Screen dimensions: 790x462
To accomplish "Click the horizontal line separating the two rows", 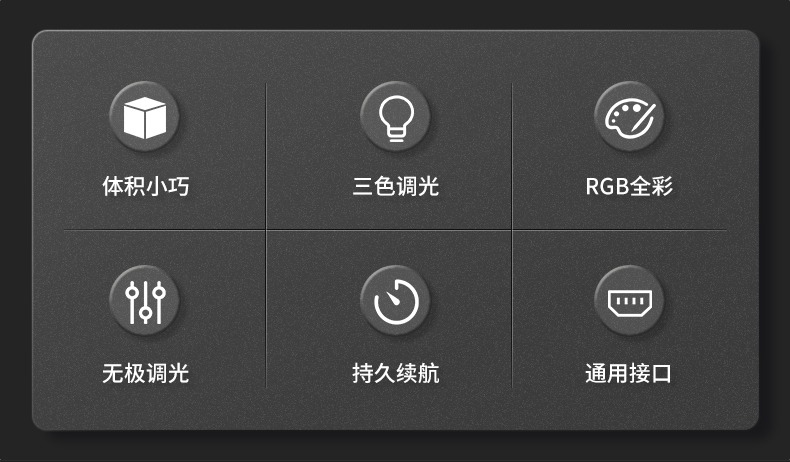I will [x=396, y=230].
